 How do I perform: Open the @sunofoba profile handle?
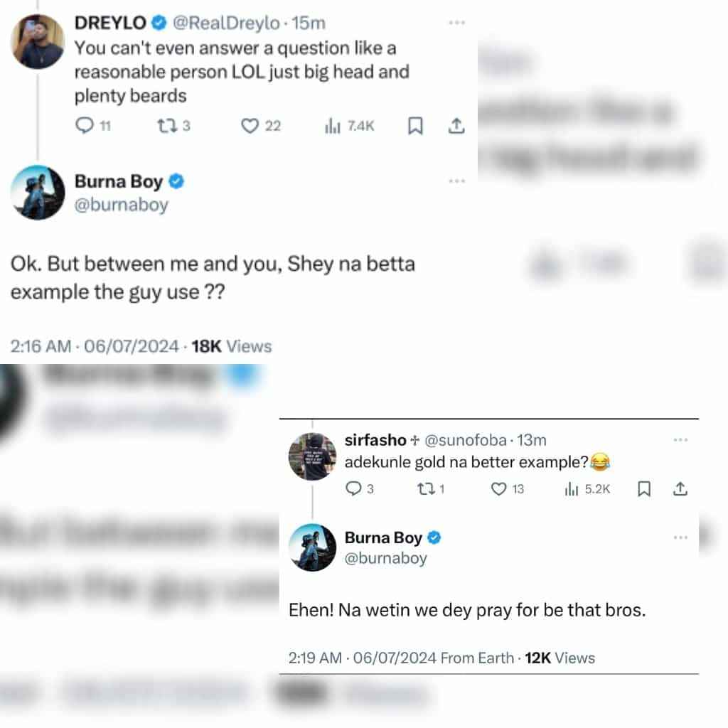click(465, 439)
